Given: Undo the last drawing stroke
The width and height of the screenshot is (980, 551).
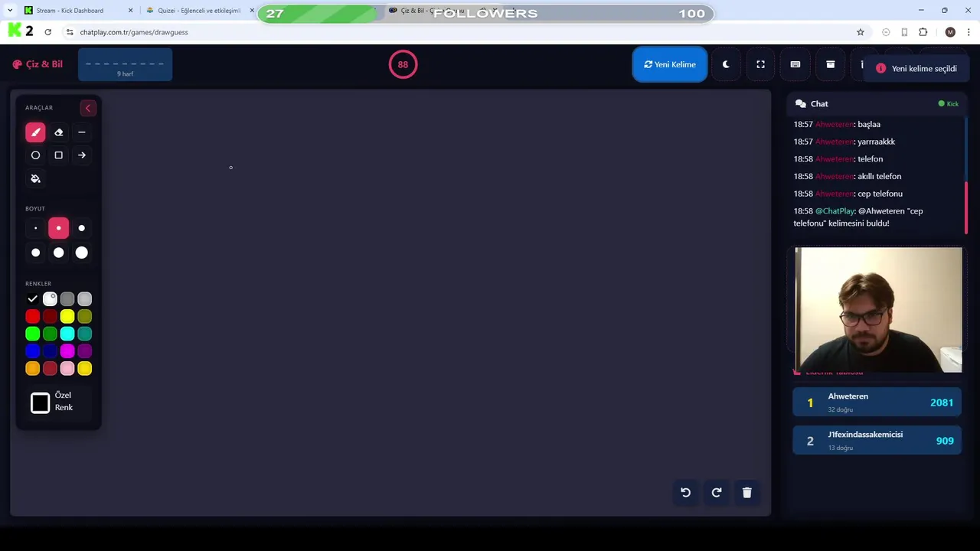Looking at the screenshot, I should 686,493.
